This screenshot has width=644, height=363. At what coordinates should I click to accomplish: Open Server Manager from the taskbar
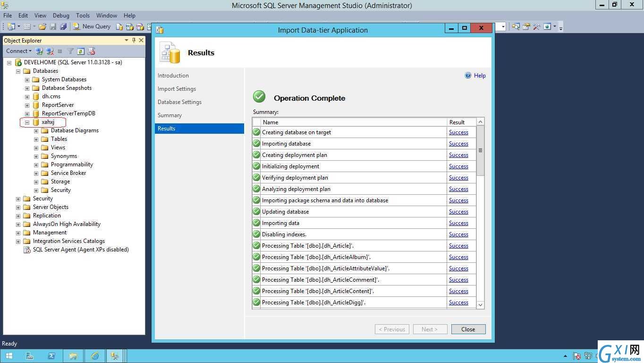click(x=29, y=356)
